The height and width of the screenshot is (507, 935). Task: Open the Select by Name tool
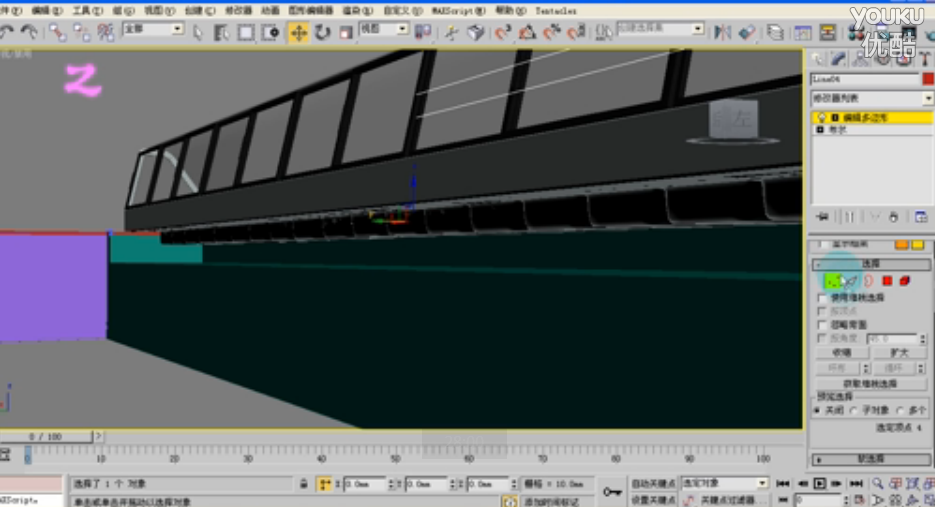click(x=221, y=32)
